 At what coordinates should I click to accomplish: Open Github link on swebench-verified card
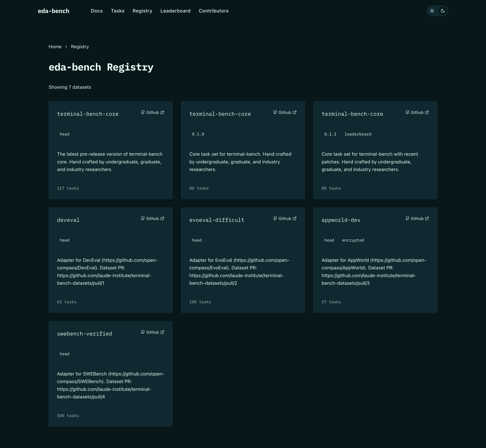[153, 332]
